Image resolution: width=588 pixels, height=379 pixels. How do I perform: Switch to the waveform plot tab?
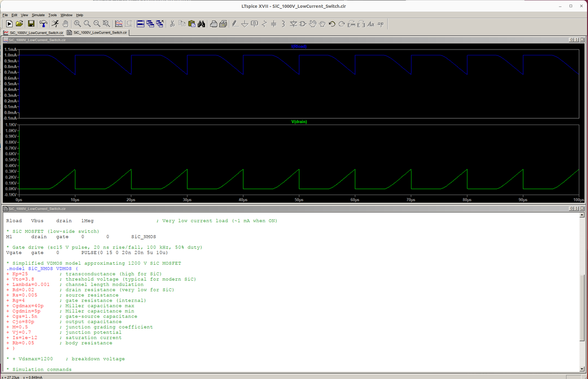coord(33,33)
